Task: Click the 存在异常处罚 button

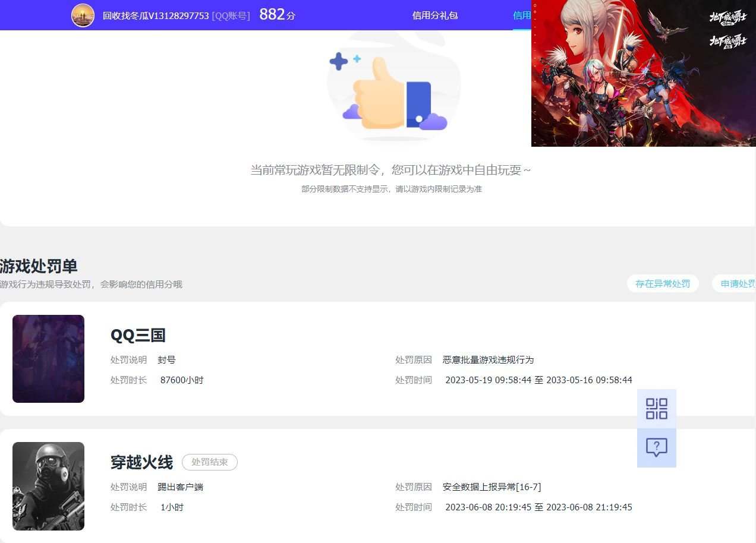Action: click(x=663, y=284)
